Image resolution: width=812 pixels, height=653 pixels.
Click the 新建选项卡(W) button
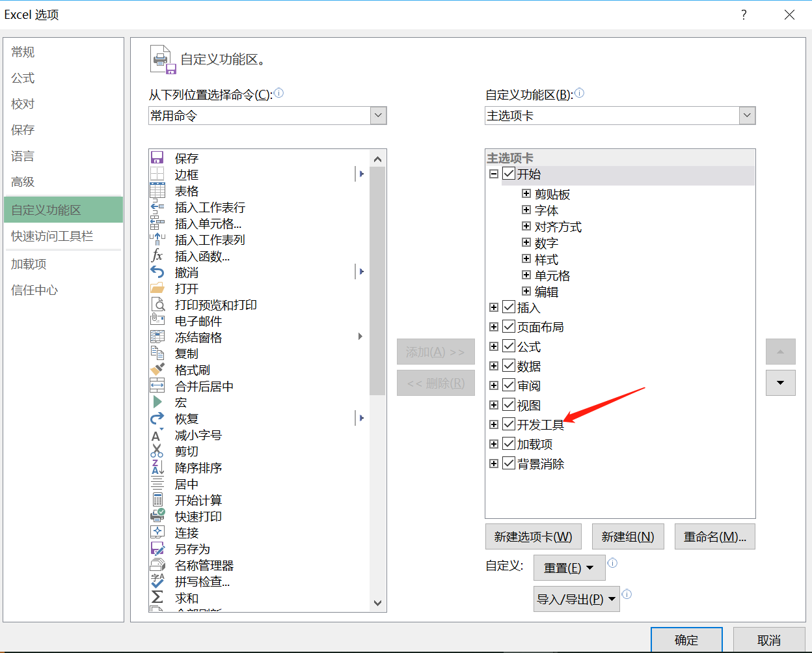534,536
